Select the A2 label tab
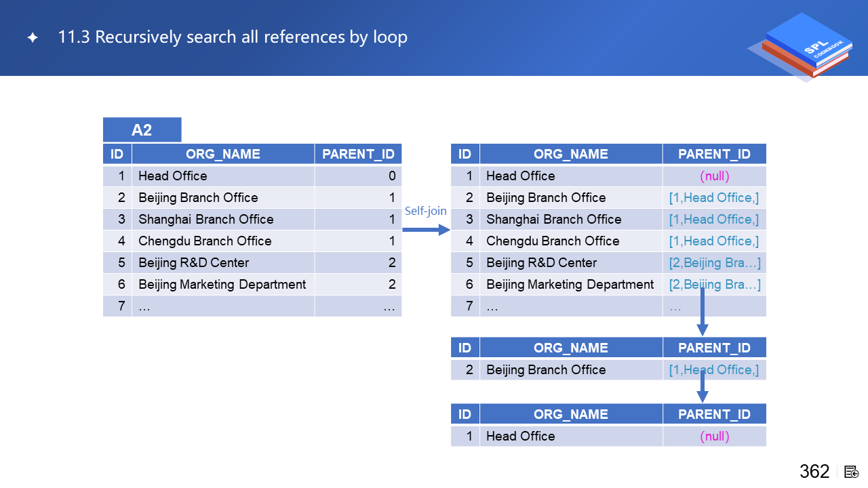Viewport: 868px width, 488px height. click(x=142, y=129)
